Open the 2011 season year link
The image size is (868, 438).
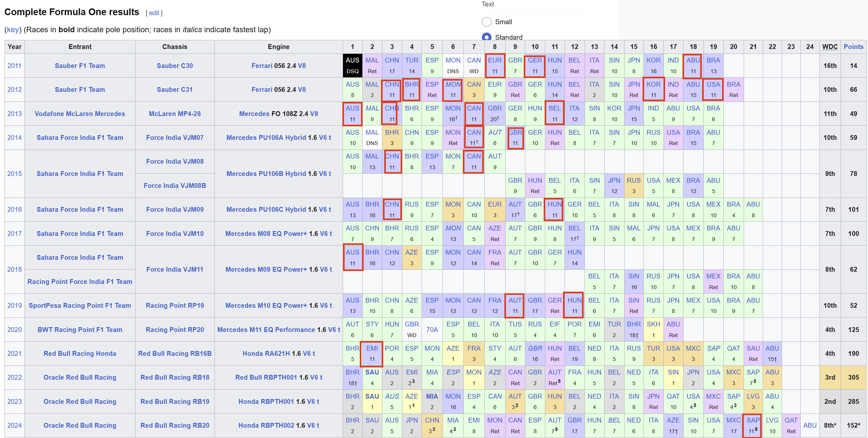14,66
